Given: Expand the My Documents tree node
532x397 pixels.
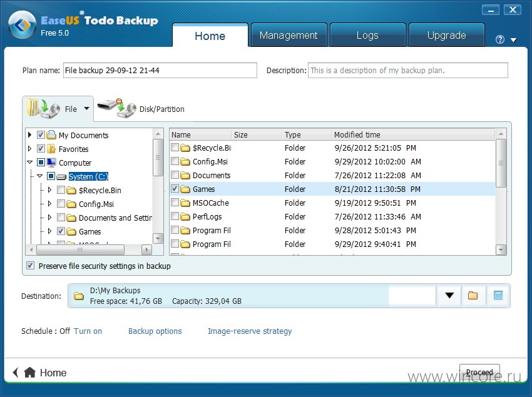Looking at the screenshot, I should pyautogui.click(x=29, y=135).
